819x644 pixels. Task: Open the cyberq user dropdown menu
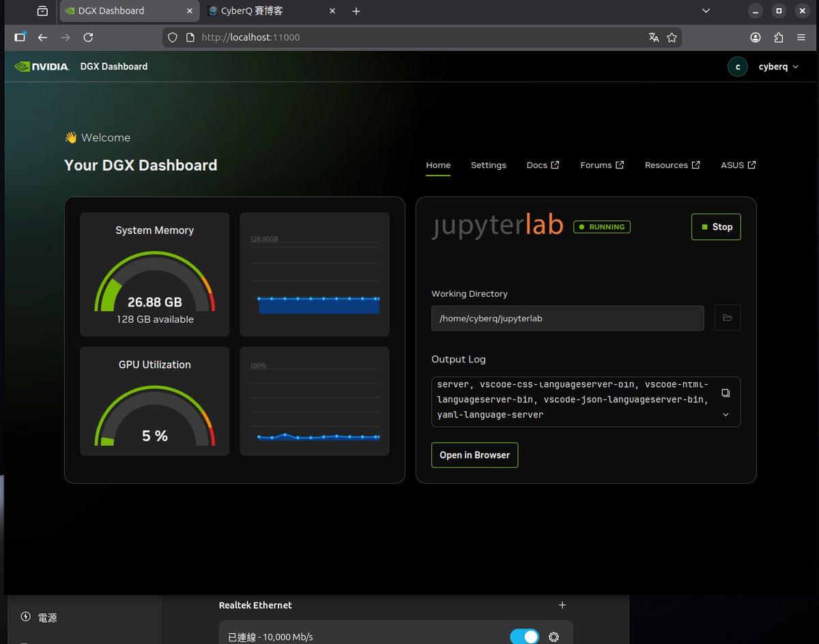pos(777,67)
